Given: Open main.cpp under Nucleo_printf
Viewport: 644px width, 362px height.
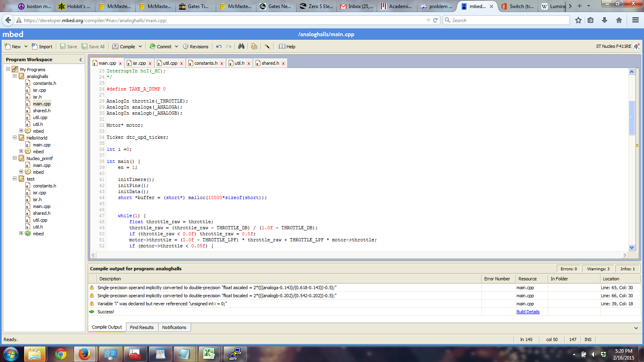Looking at the screenshot, I should tap(41, 165).
